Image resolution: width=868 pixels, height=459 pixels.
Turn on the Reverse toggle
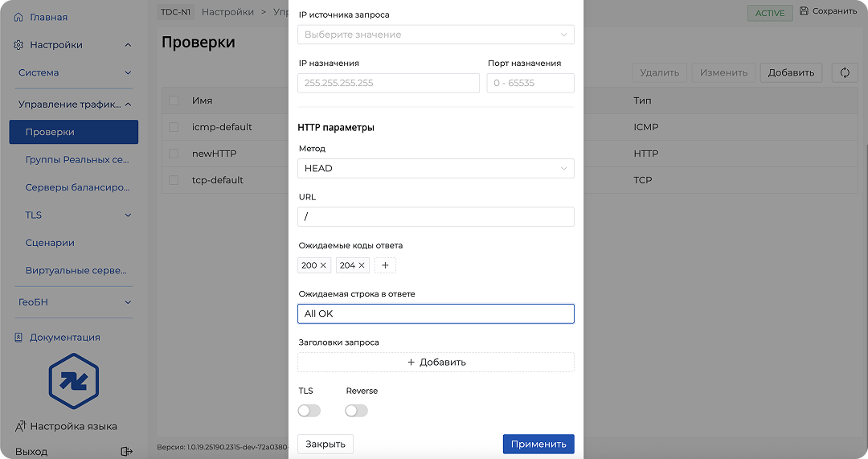pos(356,411)
